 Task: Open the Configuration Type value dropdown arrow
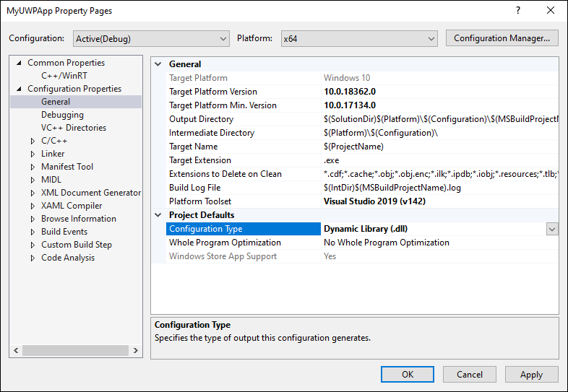tap(552, 229)
